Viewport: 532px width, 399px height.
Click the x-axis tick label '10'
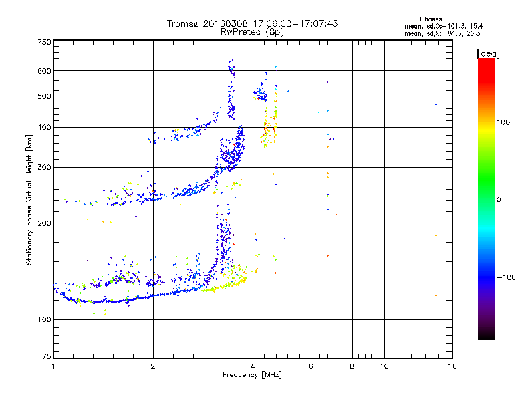[x=384, y=366]
